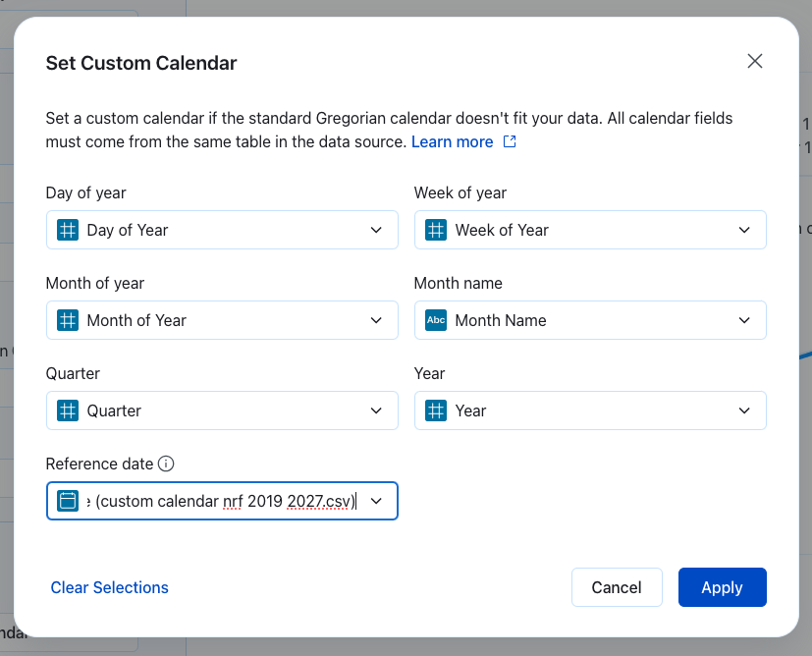
Task: Click the Reference date info icon
Action: pos(166,464)
